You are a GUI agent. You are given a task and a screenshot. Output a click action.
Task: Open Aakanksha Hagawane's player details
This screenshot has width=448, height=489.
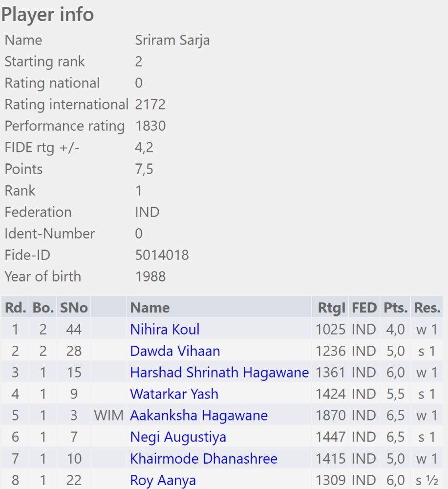(199, 416)
